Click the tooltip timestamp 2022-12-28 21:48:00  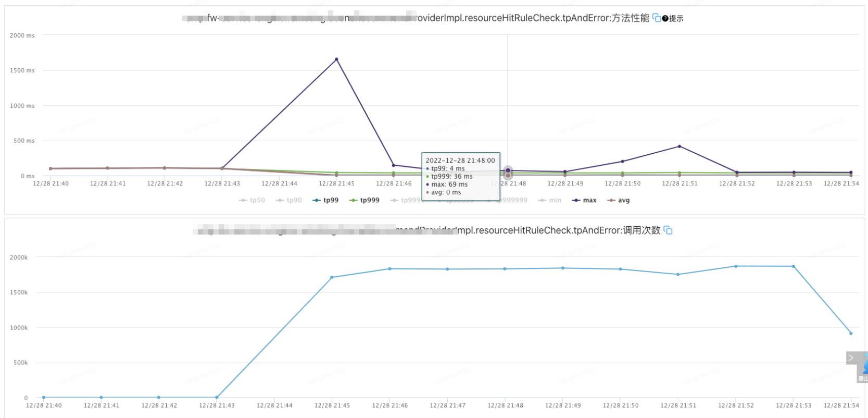(x=460, y=161)
